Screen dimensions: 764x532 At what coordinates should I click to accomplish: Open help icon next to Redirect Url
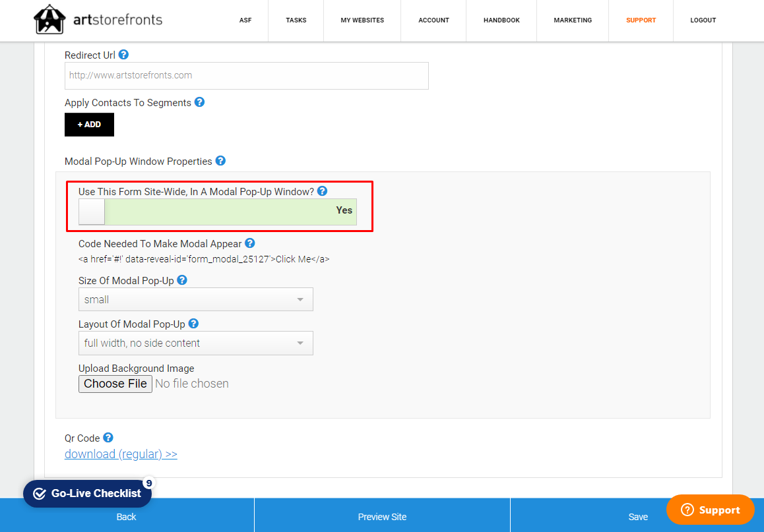(x=124, y=55)
